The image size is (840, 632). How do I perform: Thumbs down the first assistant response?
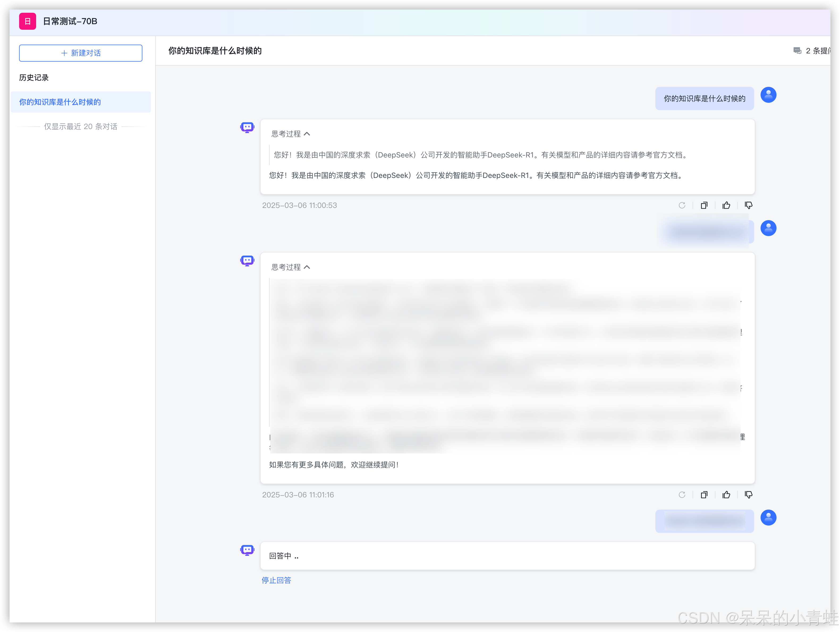click(x=748, y=205)
